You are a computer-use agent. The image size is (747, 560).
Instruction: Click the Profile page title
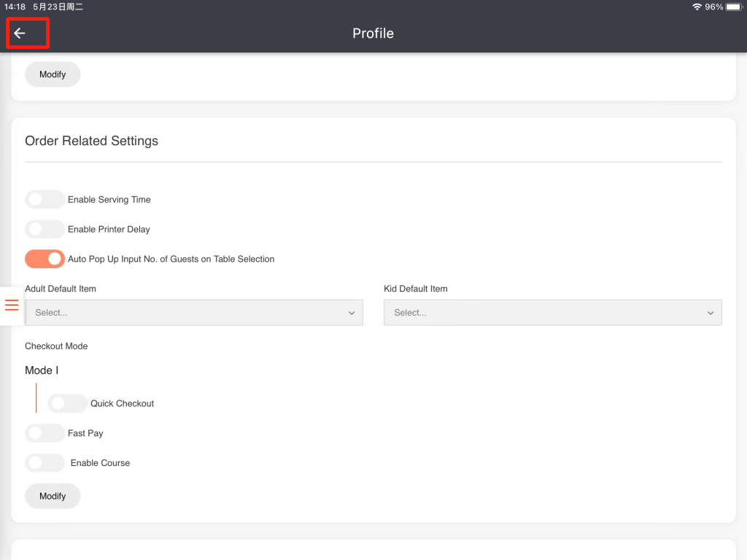point(373,34)
